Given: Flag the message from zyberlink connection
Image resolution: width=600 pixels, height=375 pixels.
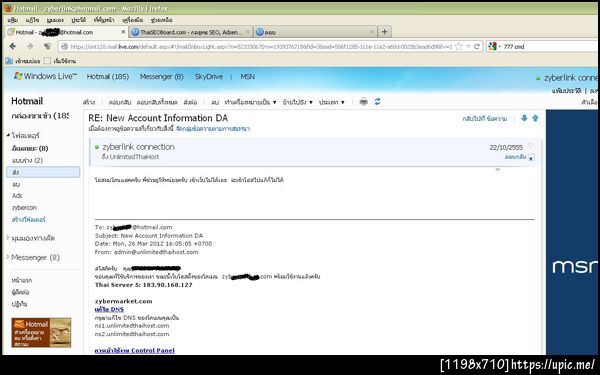Looking at the screenshot, I should [531, 146].
